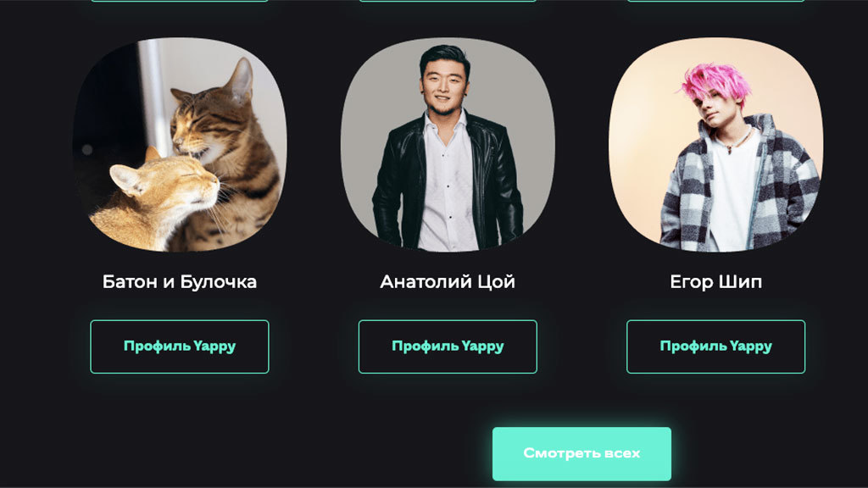Click the cut-off button above Егор Шип's photo
This screenshot has width=868, height=488.
click(x=715, y=1)
